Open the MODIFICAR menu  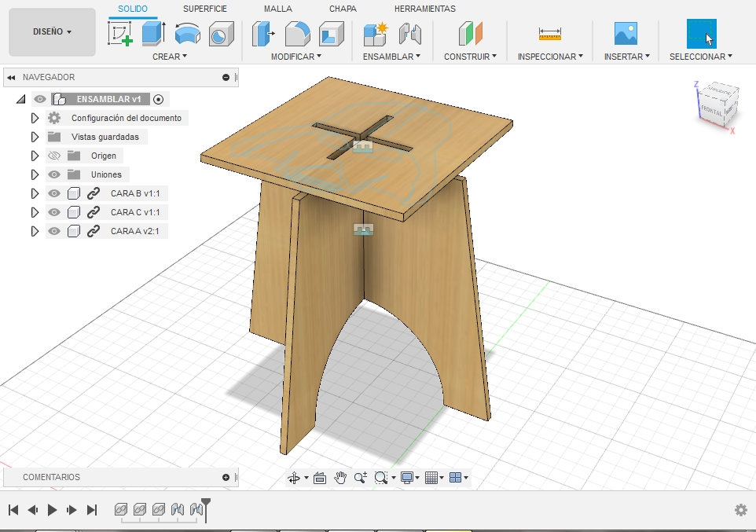(296, 57)
